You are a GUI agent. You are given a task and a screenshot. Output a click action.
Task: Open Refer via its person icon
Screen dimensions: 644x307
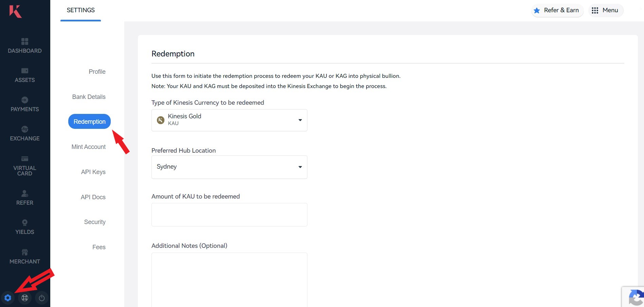click(x=25, y=193)
